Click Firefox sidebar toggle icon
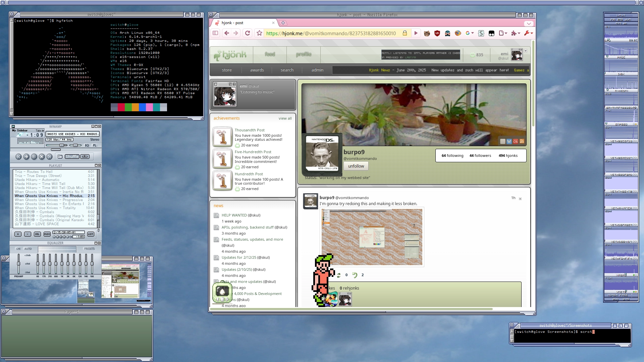 click(215, 33)
